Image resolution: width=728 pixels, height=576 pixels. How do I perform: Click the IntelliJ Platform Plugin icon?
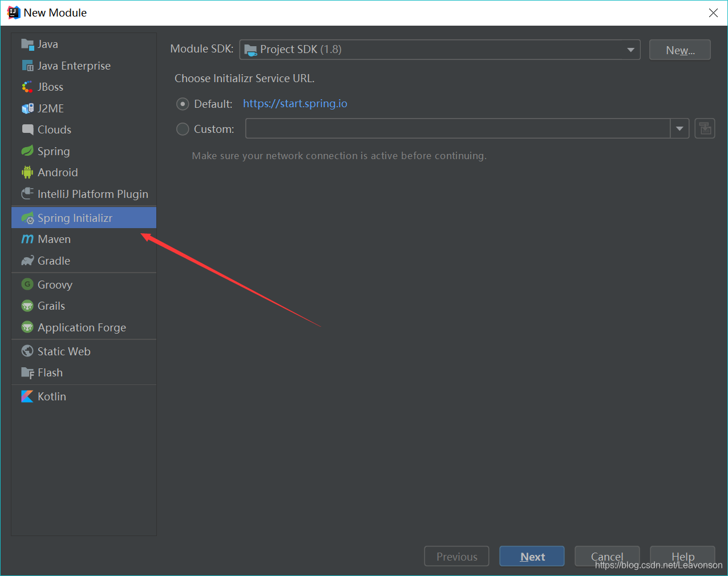pos(27,194)
